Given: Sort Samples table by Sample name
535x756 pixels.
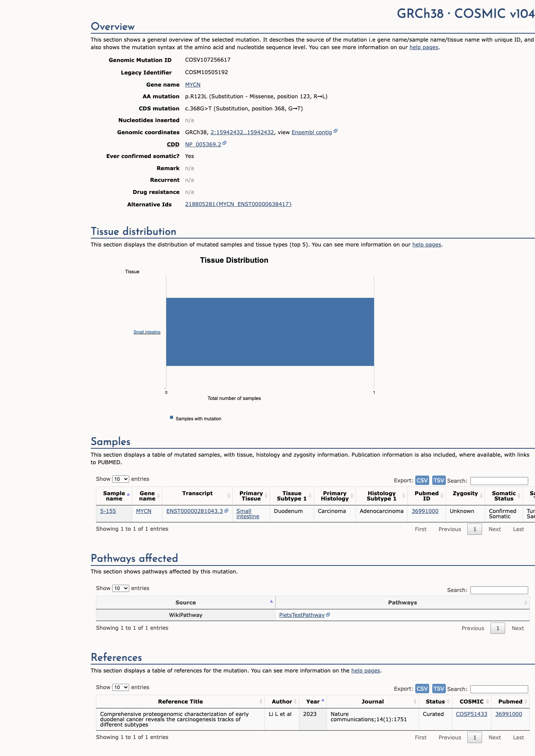Looking at the screenshot, I should (x=114, y=496).
